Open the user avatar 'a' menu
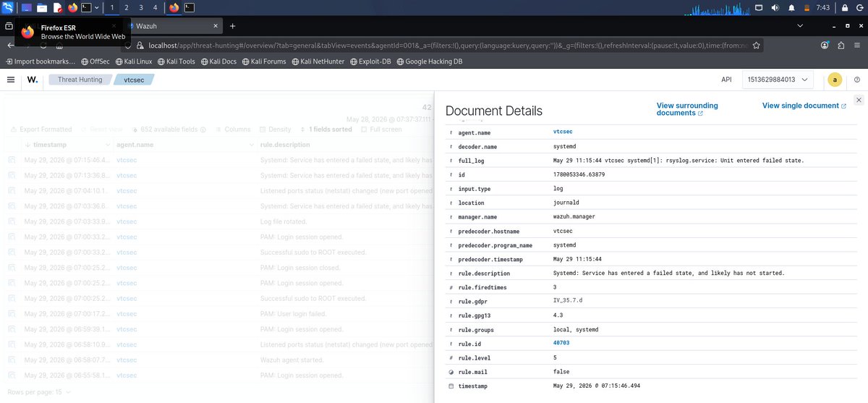The height and width of the screenshot is (403, 868). tap(835, 80)
